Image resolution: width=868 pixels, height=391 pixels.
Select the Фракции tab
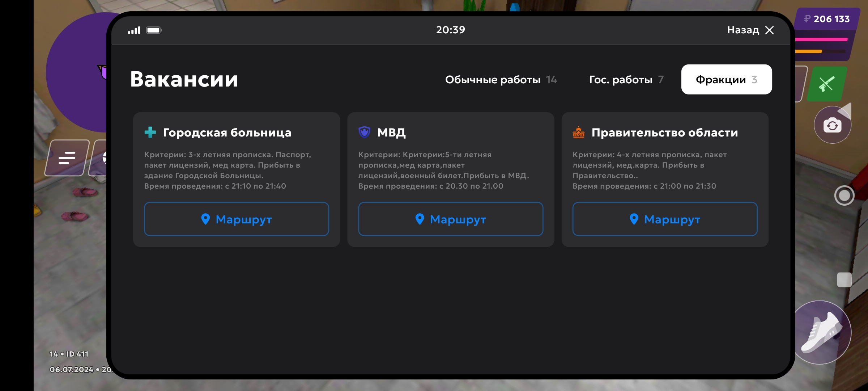[x=726, y=80]
